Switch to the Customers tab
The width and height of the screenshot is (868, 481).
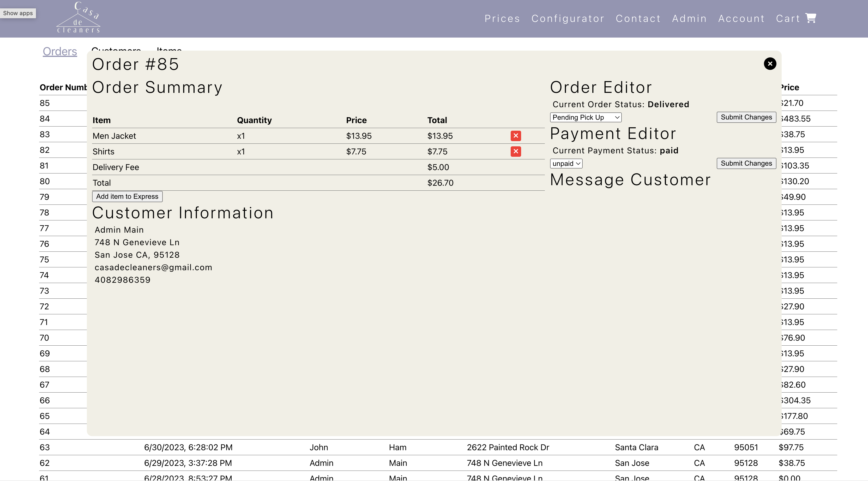coord(116,51)
